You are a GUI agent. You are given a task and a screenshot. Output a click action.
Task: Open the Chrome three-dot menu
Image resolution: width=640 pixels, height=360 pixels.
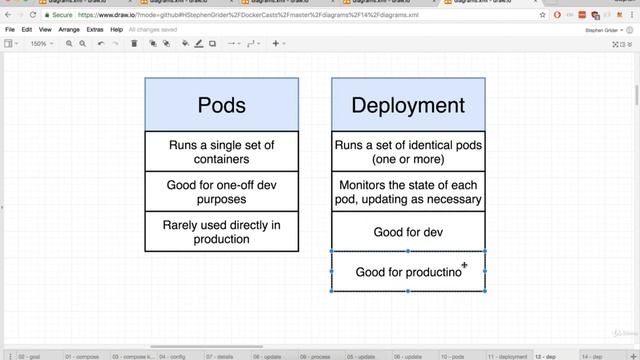632,15
